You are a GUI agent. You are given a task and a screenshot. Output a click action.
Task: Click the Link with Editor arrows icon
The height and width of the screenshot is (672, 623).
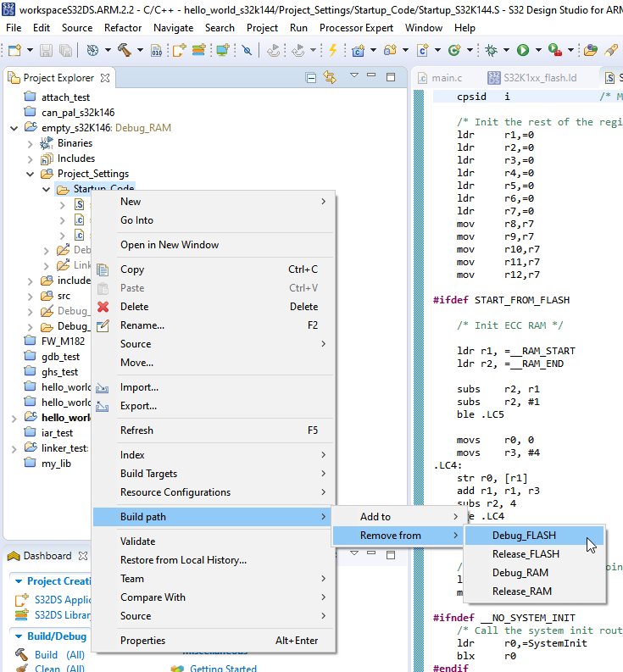(x=330, y=78)
